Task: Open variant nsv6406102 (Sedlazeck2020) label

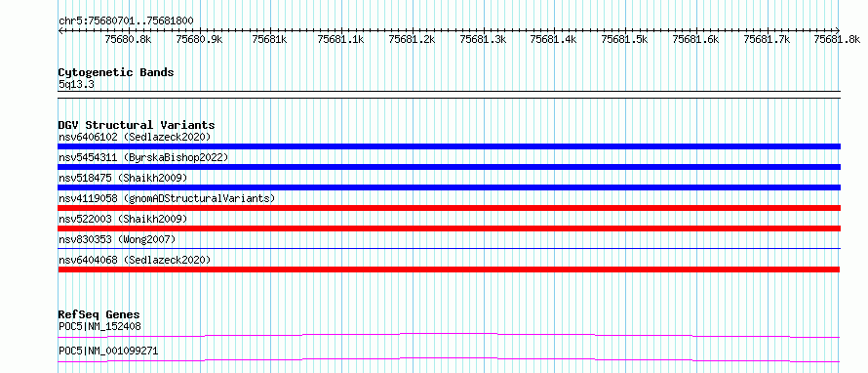Action: [135, 137]
